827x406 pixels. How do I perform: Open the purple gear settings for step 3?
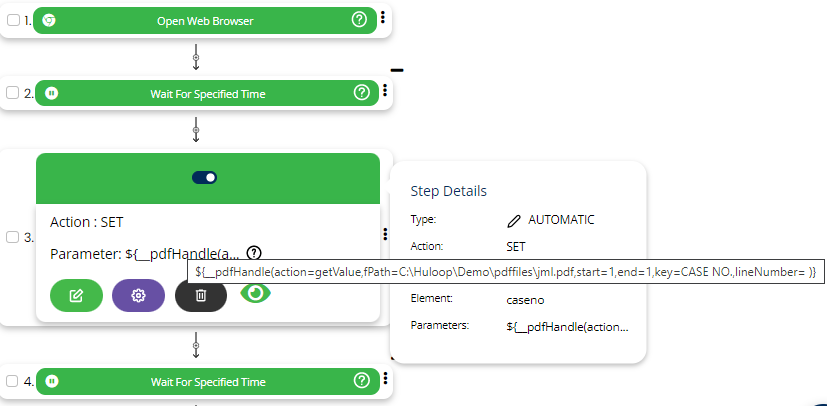pyautogui.click(x=138, y=296)
